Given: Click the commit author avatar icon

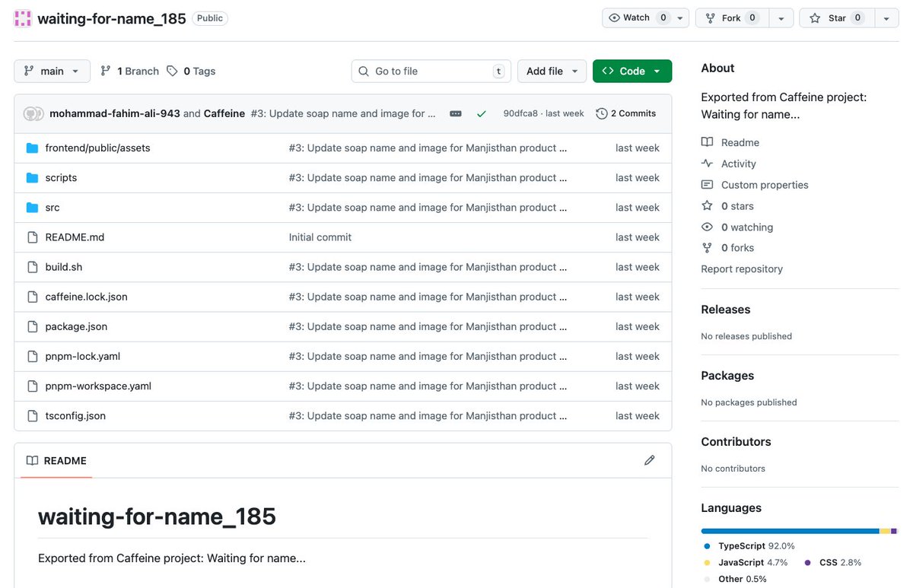Looking at the screenshot, I should click(32, 113).
